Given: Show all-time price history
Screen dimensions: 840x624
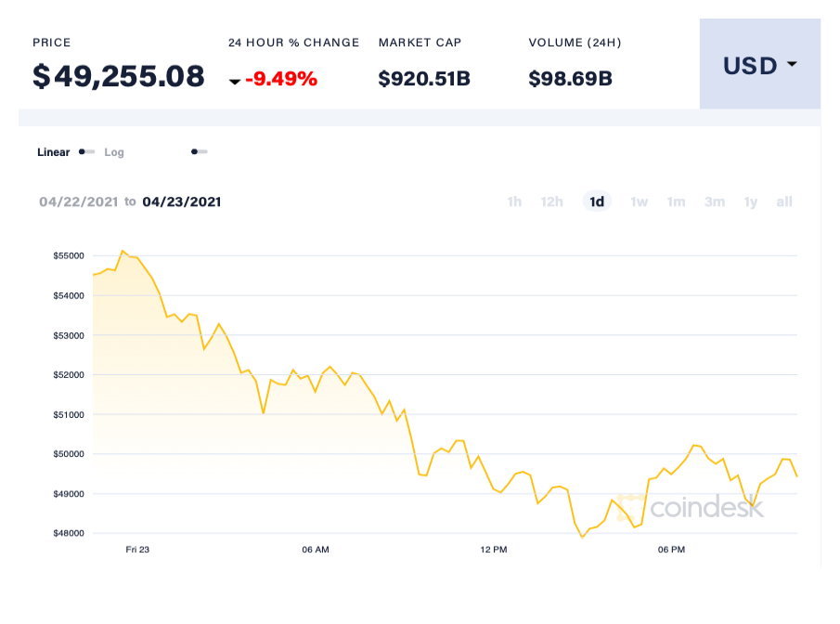Looking at the screenshot, I should pyautogui.click(x=783, y=201).
